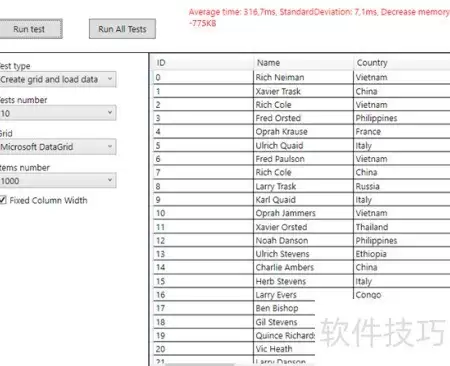
Task: Select the Country cell Vietnam in row 0
Action: [402, 77]
